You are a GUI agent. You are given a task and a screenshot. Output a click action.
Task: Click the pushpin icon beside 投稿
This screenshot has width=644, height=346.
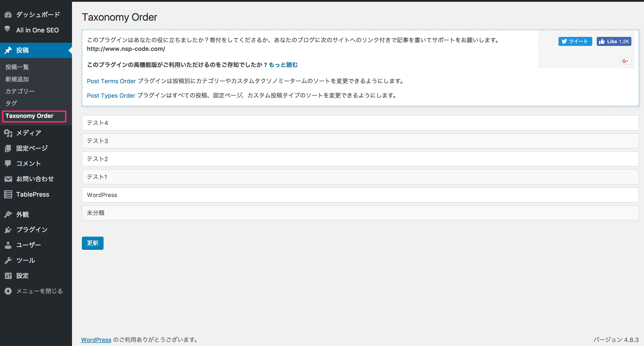point(8,50)
